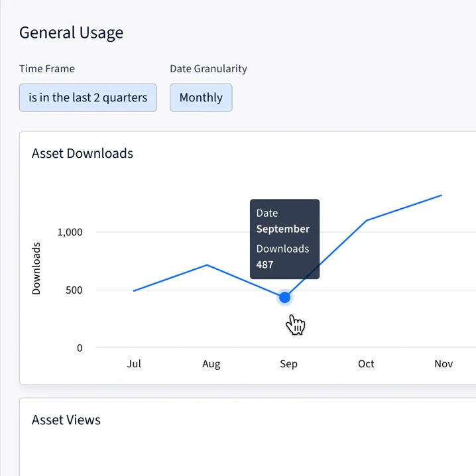Click the '487' value in tooltip

265,265
